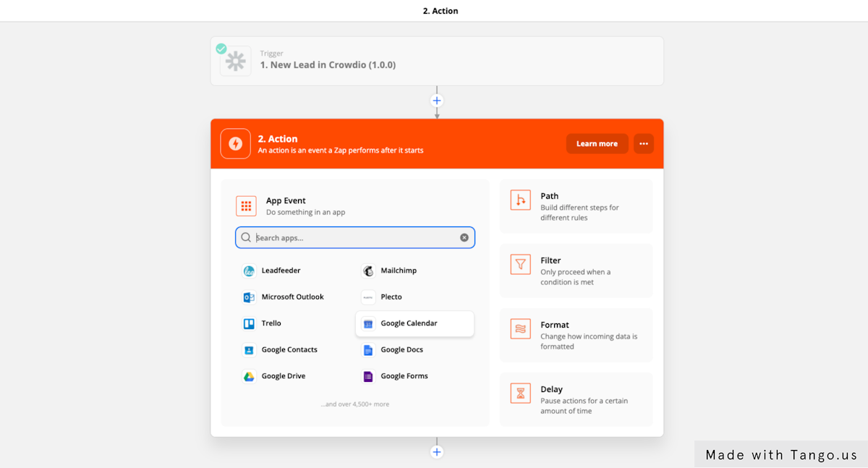This screenshot has width=868, height=468.
Task: Click the Google Contacts icon
Action: (x=249, y=350)
